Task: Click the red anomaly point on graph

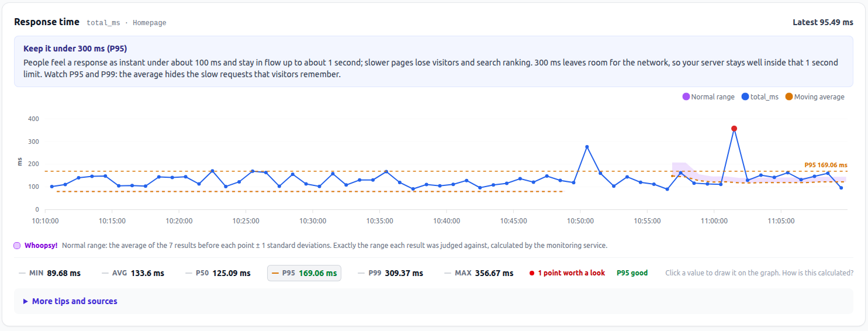Action: click(x=734, y=129)
